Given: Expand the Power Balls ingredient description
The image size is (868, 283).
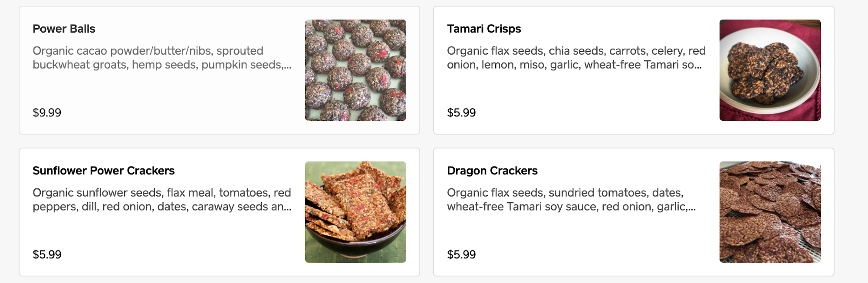Looking at the screenshot, I should (x=162, y=58).
